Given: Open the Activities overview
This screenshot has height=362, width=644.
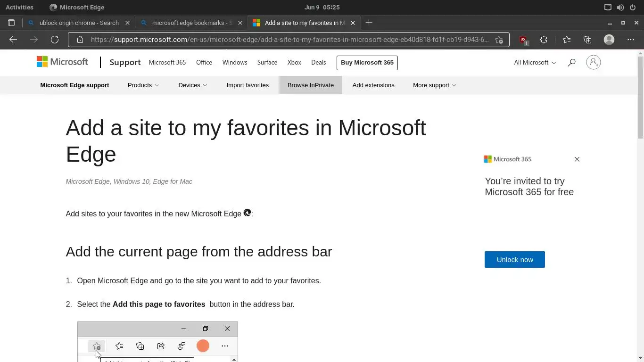Looking at the screenshot, I should (x=19, y=7).
